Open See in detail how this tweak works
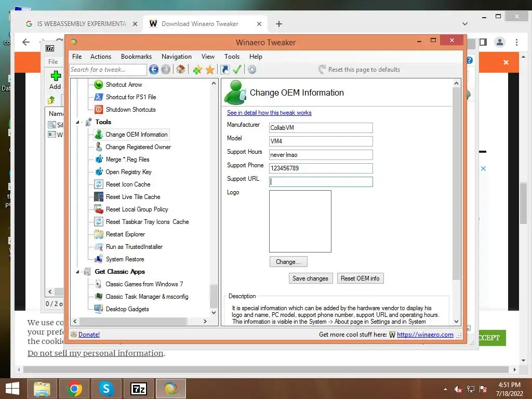Viewport: 532px width, 399px height. click(x=269, y=113)
